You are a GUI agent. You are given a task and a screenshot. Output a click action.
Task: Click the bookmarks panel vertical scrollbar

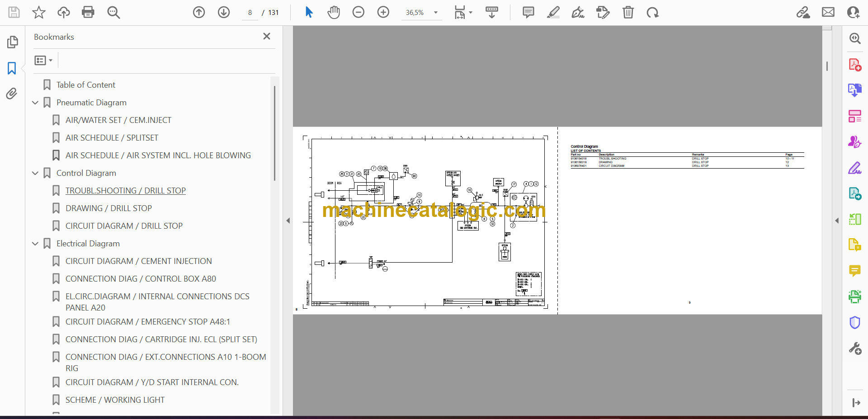click(x=274, y=133)
